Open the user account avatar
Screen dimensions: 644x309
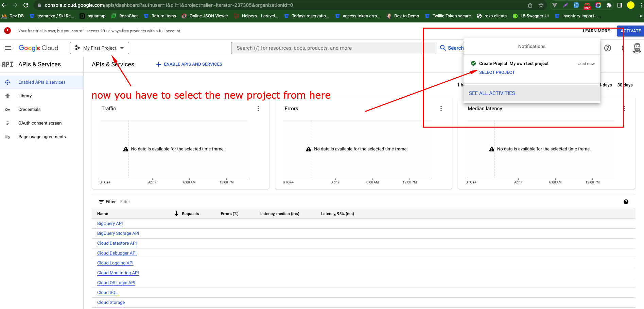coord(637,48)
